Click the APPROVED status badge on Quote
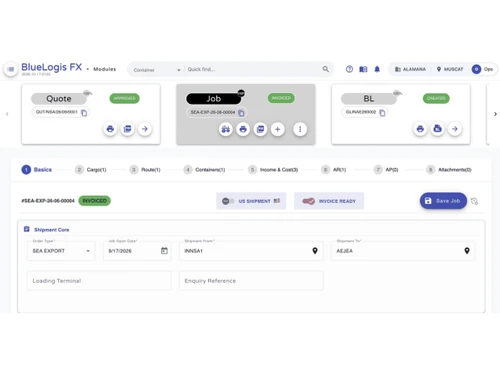This screenshot has height=375, width=500. [x=124, y=98]
